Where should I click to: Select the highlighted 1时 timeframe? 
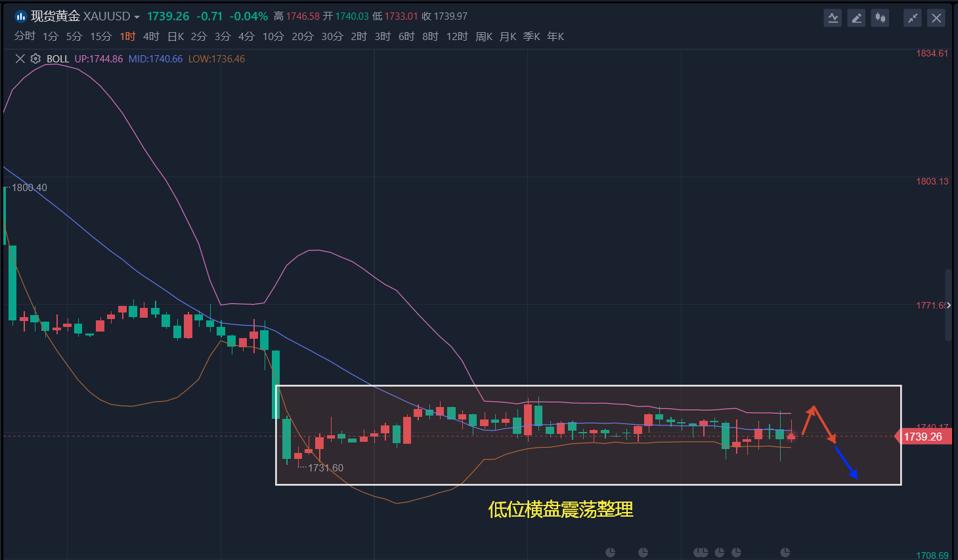coord(127,36)
